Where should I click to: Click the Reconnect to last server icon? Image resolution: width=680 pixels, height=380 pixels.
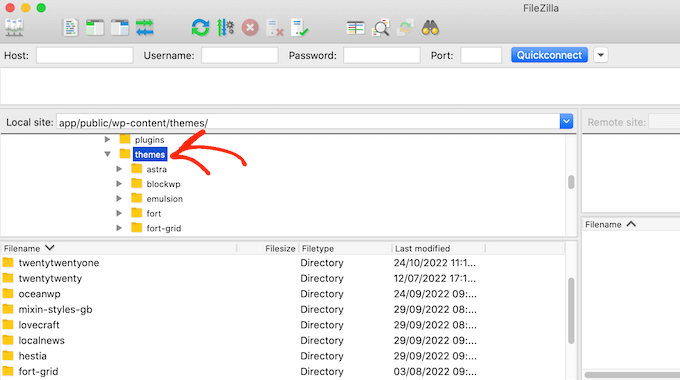pyautogui.click(x=300, y=28)
